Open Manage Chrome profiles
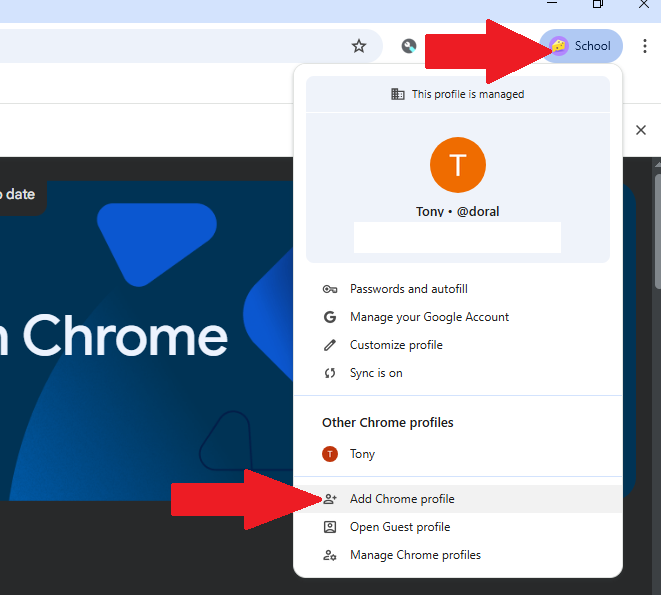Viewport: 661px width, 595px height. pos(414,555)
